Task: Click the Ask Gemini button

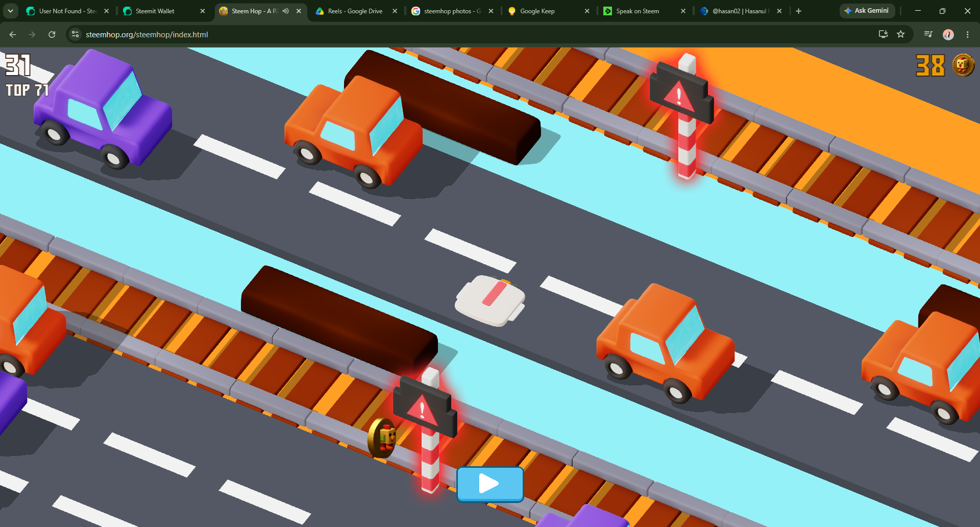Action: coord(867,11)
